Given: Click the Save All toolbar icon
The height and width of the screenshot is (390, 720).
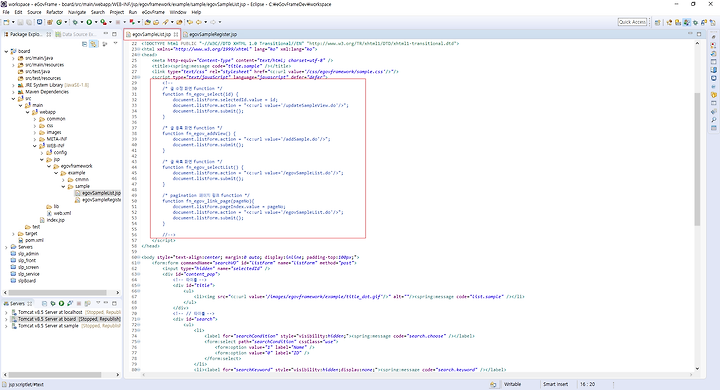Looking at the screenshot, I should coord(28,22).
